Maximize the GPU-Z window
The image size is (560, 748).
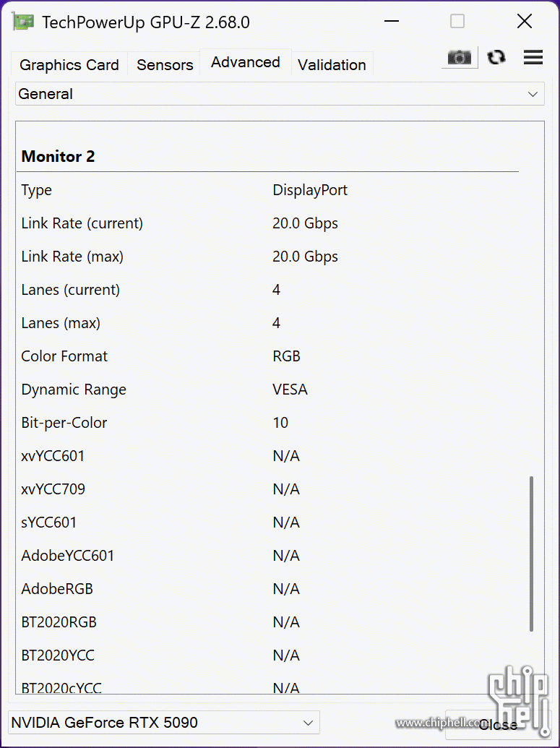pos(457,22)
